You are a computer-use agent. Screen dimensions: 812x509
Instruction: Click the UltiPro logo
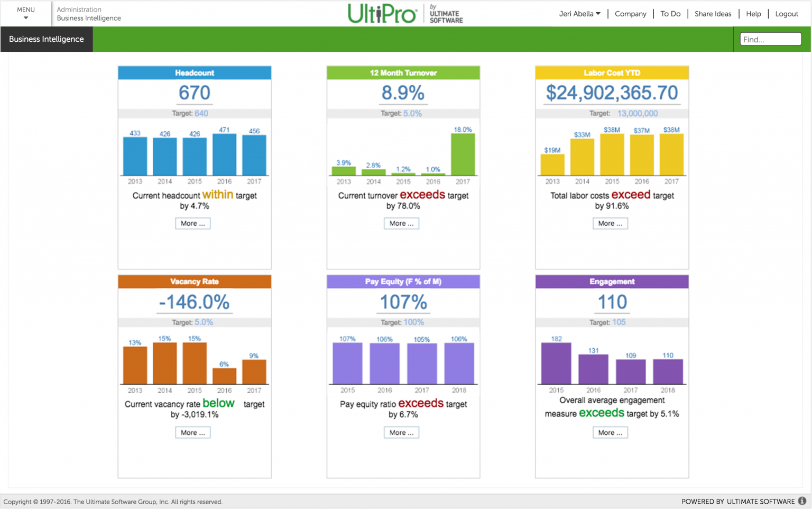[x=381, y=13]
